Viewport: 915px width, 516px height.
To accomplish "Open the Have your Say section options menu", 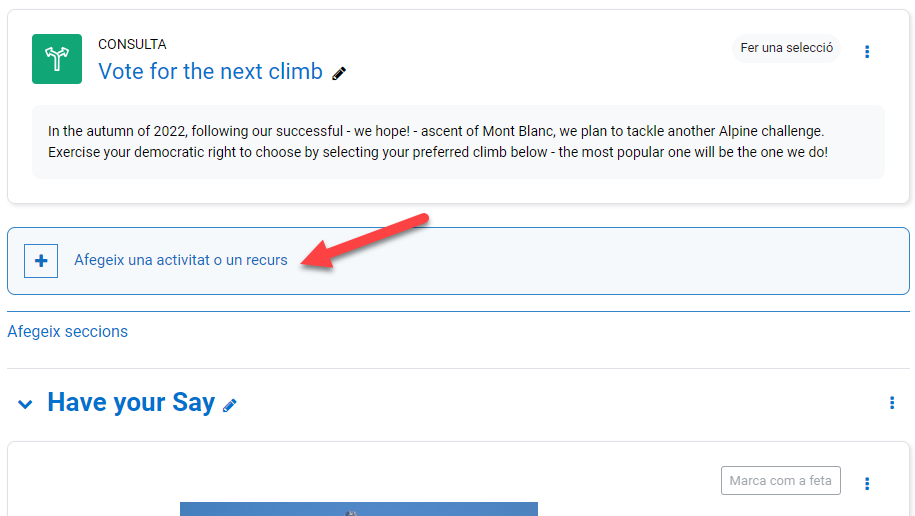I will pos(892,403).
